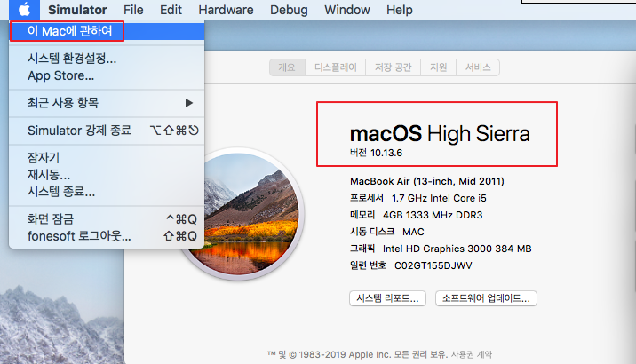Switch to the 저장 공간 tab

393,67
